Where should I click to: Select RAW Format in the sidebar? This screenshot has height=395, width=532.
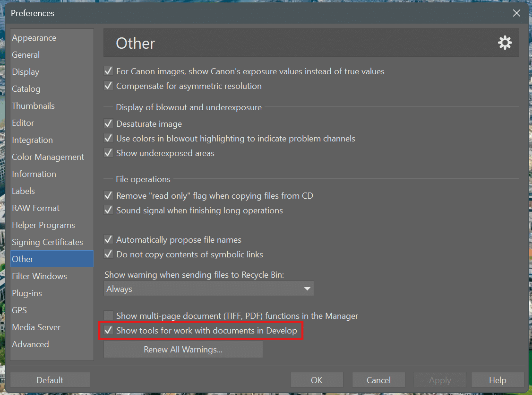tap(35, 208)
